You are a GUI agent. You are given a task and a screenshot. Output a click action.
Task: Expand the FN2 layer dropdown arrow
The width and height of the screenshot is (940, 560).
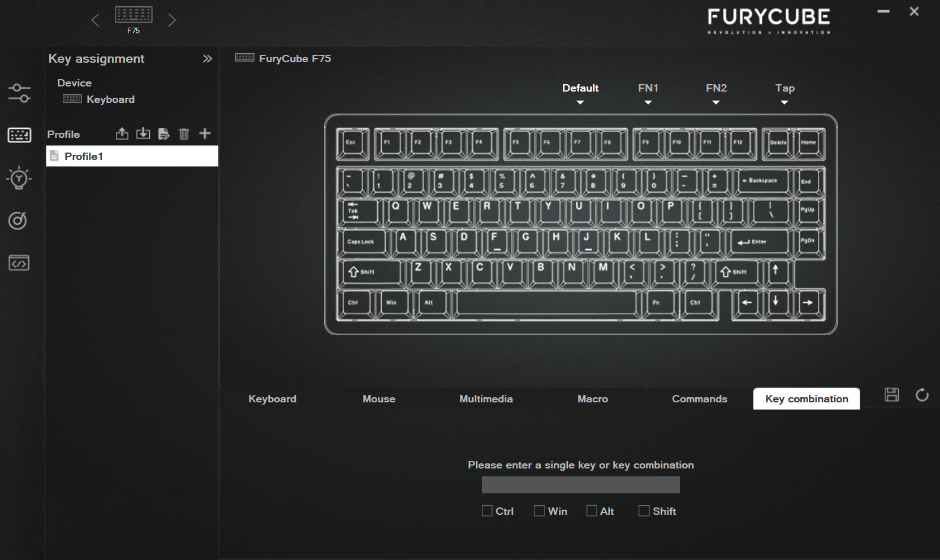coord(716,102)
